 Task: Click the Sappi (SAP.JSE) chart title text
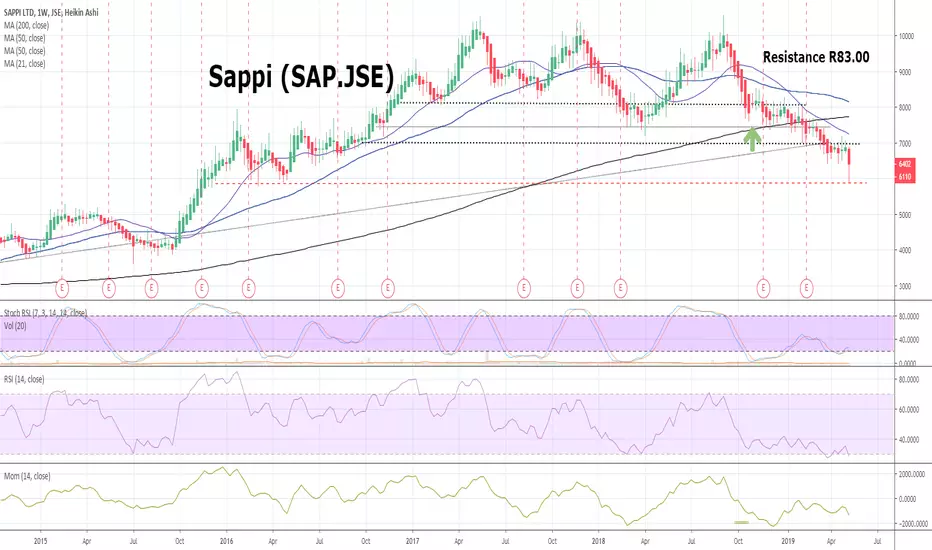coord(301,77)
